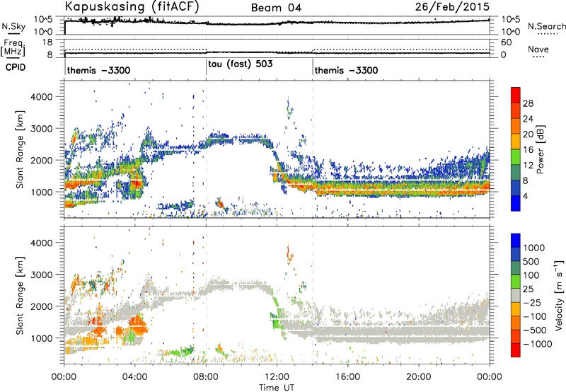Click the orange velocity patch near 04:00
Screen dimensions: 566x392
pos(137,324)
